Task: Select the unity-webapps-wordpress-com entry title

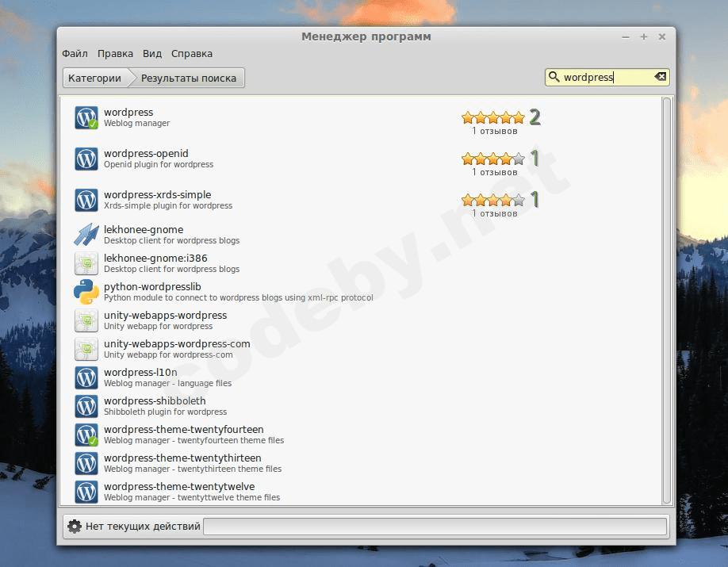Action: coord(177,344)
